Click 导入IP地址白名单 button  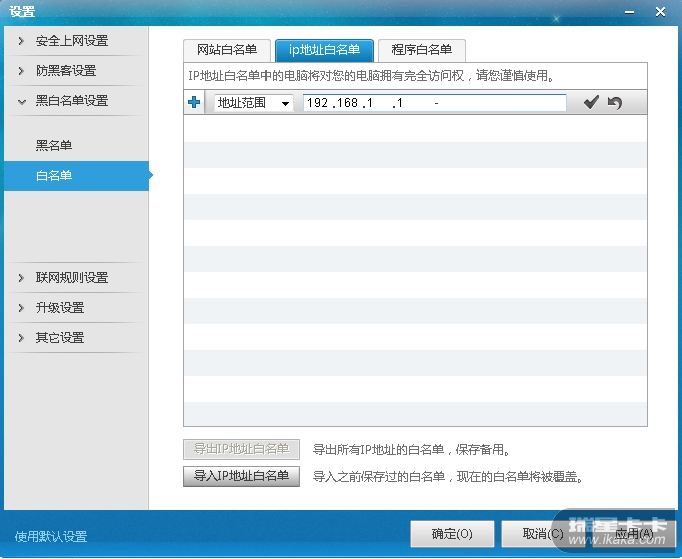point(241,476)
